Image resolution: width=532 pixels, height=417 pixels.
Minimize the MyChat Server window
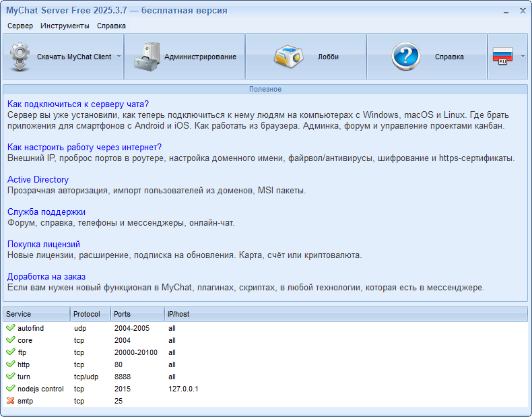506,11
